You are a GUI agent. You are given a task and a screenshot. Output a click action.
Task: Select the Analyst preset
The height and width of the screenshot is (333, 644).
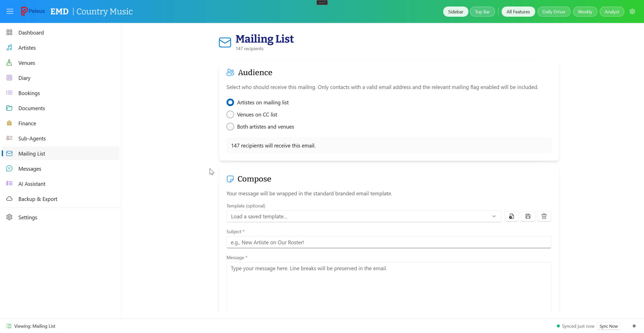point(611,12)
